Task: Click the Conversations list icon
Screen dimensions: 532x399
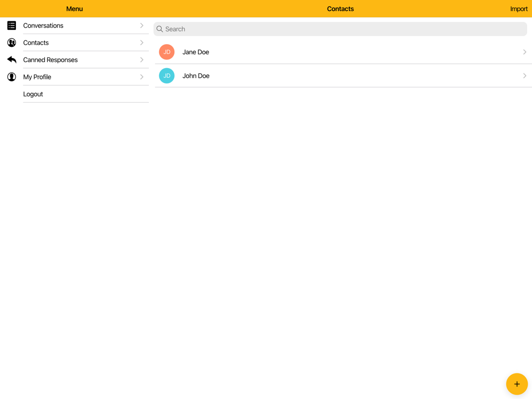Action: 12,26
